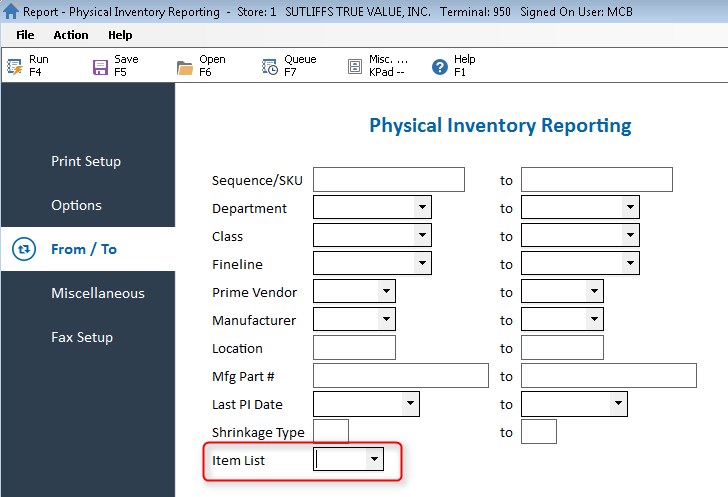This screenshot has width=728, height=497.
Task: Open the Action menu
Action: 71,35
